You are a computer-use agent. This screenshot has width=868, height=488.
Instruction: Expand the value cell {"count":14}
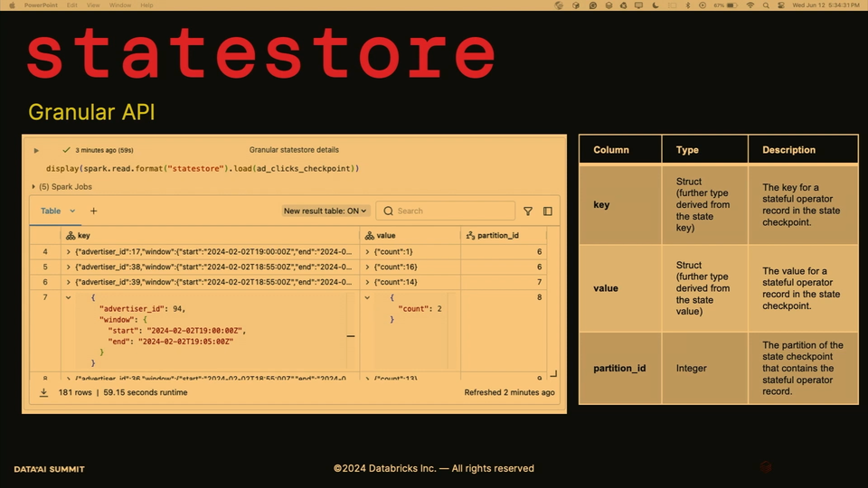click(367, 282)
